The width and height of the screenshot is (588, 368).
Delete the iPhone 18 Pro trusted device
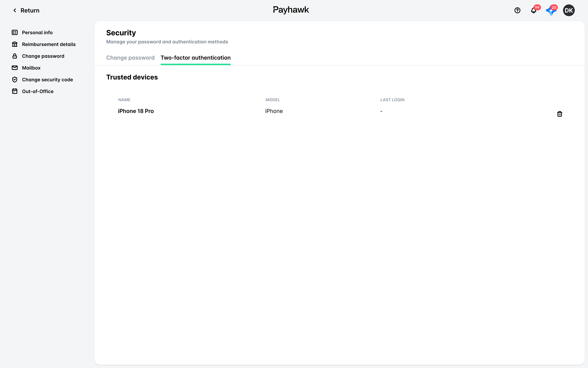click(x=560, y=114)
